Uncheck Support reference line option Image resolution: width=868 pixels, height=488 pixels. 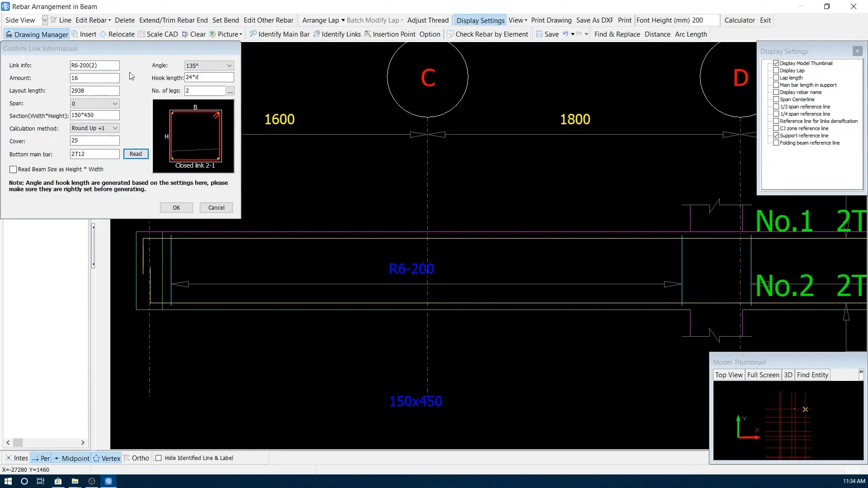(776, 136)
